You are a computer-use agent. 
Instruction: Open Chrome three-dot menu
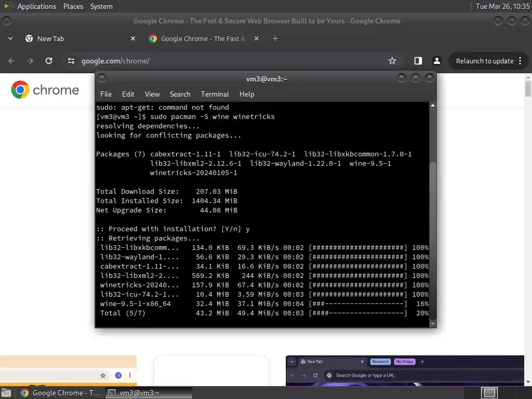pos(520,61)
